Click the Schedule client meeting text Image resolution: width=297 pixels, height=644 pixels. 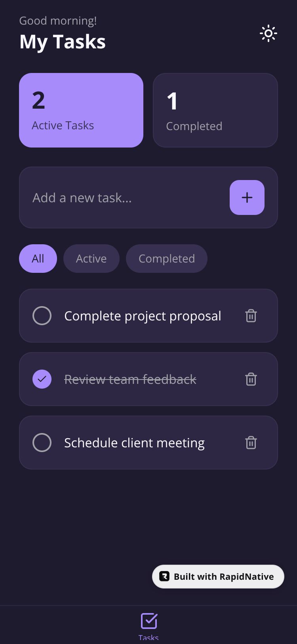(134, 443)
